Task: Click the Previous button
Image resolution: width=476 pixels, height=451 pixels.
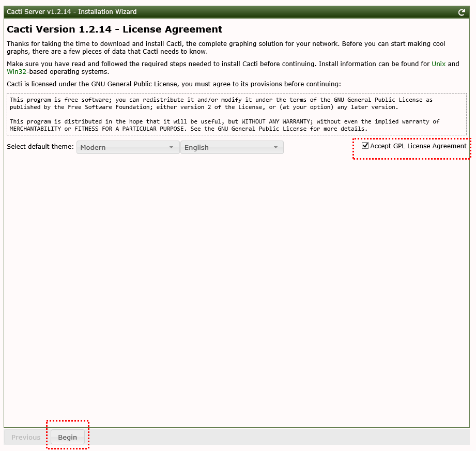Action: pos(26,437)
